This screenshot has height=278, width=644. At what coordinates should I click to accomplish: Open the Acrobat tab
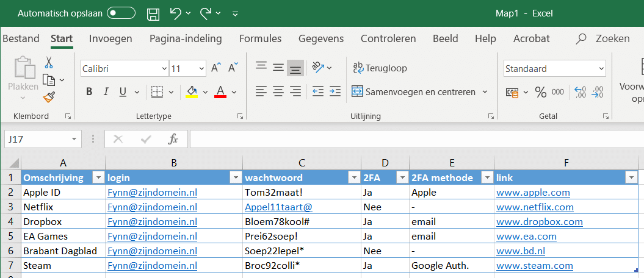[532, 38]
